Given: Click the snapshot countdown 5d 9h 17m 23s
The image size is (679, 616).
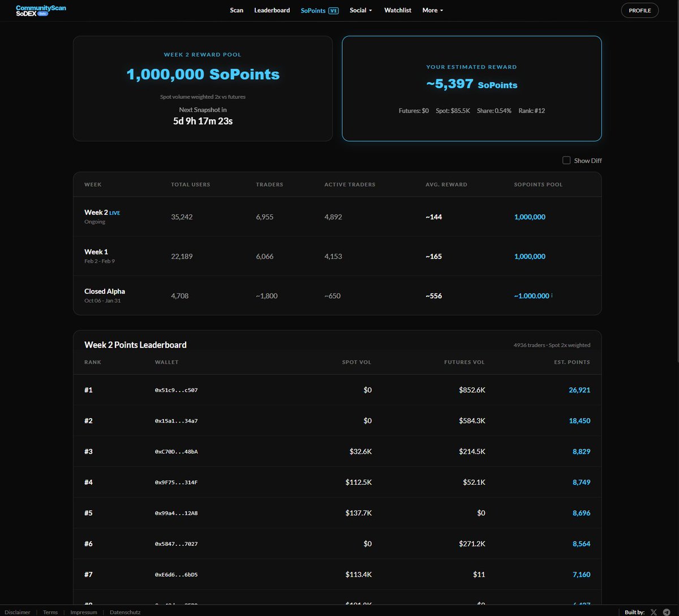Looking at the screenshot, I should 203,120.
